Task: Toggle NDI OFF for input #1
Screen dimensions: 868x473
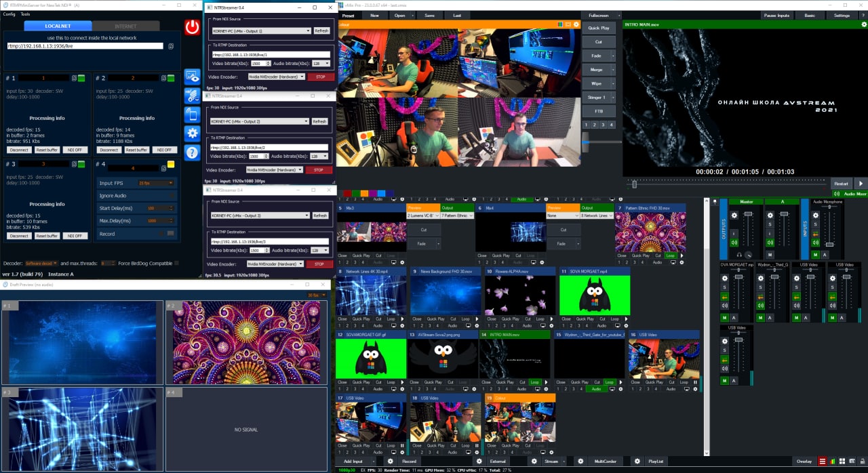Action: point(73,150)
